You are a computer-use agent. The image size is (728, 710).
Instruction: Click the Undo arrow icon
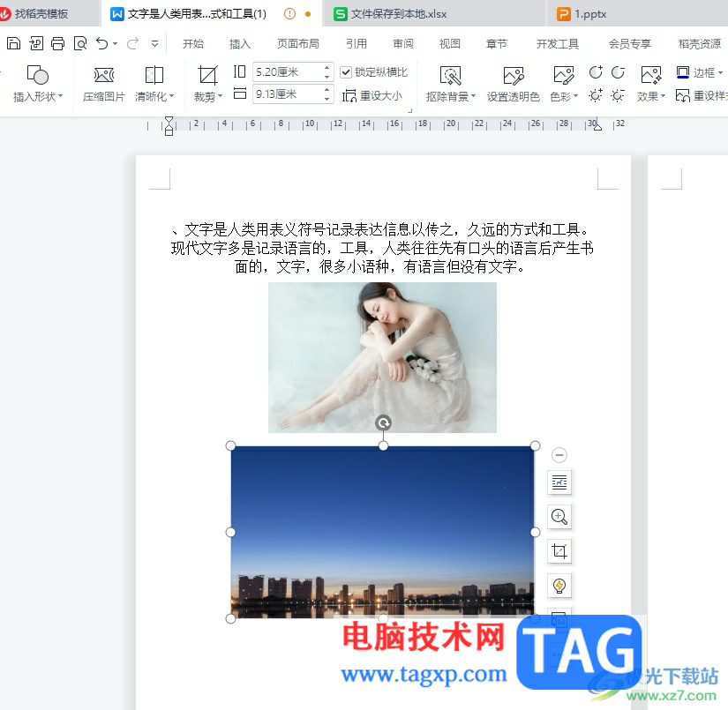[x=102, y=43]
